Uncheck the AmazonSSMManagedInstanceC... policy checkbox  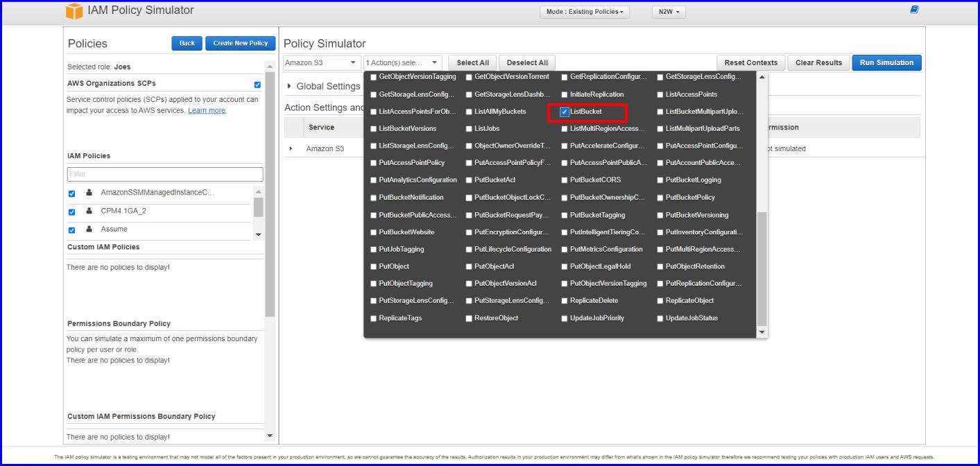pos(72,194)
